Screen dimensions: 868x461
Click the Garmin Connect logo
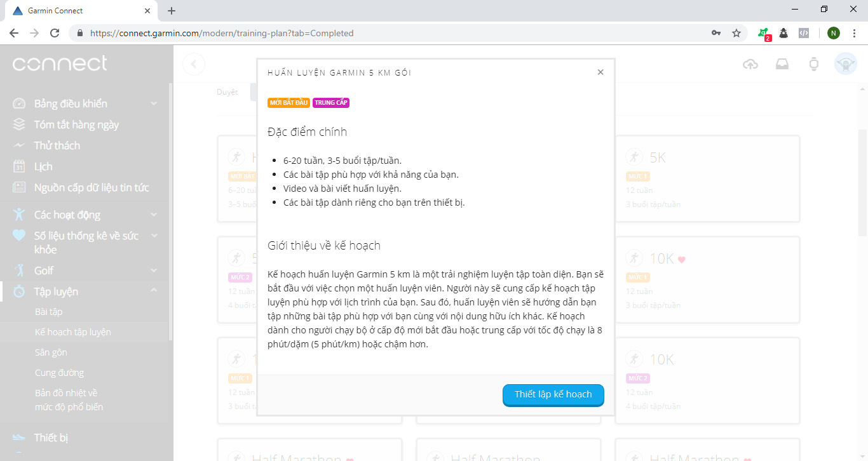click(60, 63)
